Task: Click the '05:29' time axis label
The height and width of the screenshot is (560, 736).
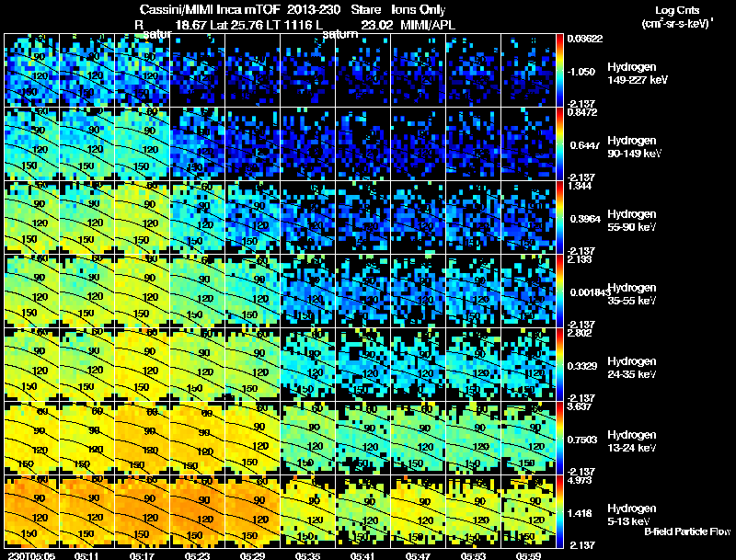Action: tap(252, 555)
